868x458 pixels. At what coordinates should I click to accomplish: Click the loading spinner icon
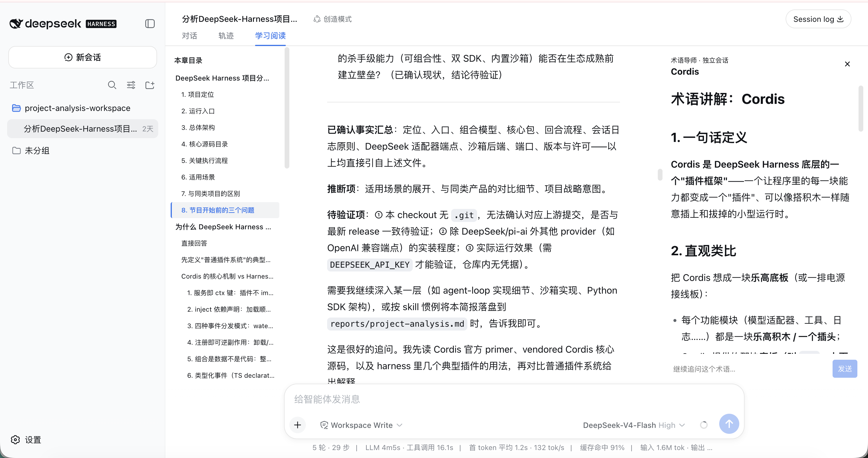coord(704,425)
